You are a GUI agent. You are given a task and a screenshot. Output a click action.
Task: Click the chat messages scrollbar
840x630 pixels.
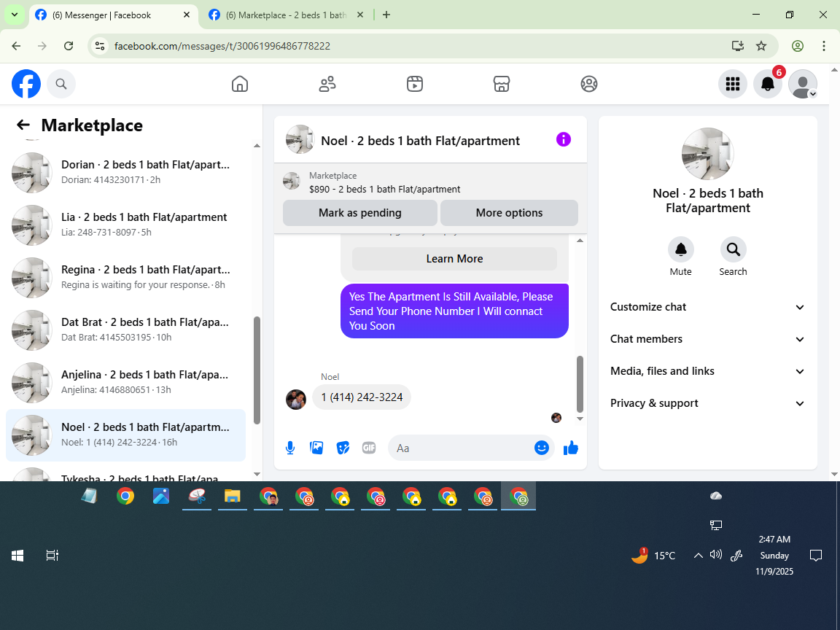(x=580, y=384)
